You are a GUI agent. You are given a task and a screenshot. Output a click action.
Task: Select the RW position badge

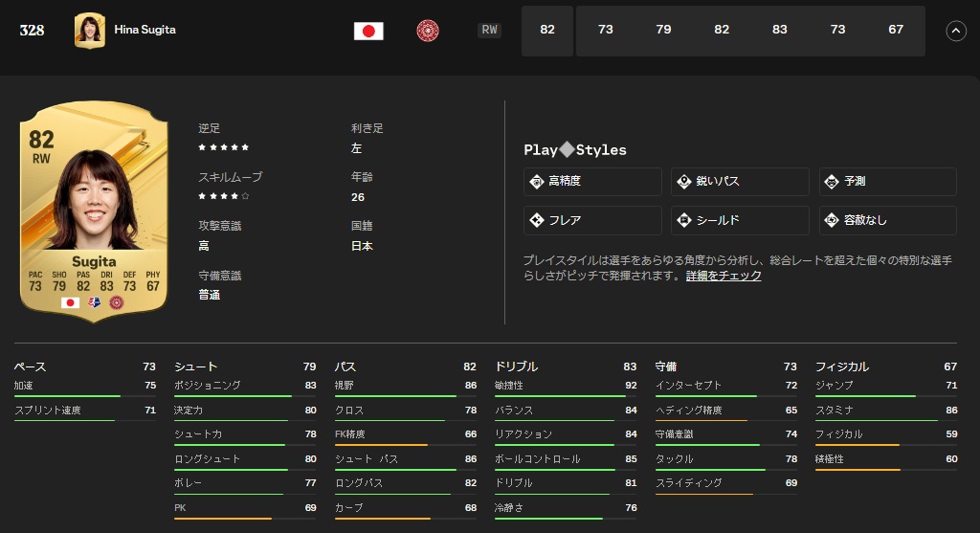pos(489,31)
